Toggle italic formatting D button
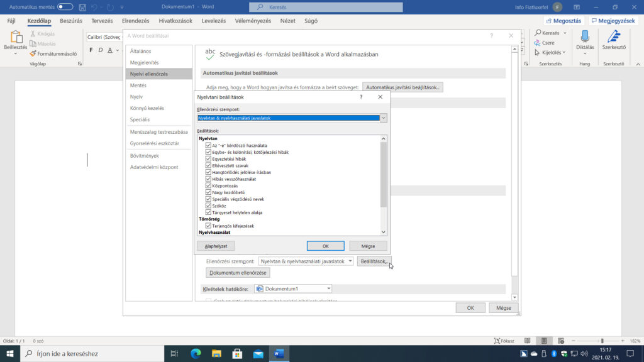 tap(100, 50)
